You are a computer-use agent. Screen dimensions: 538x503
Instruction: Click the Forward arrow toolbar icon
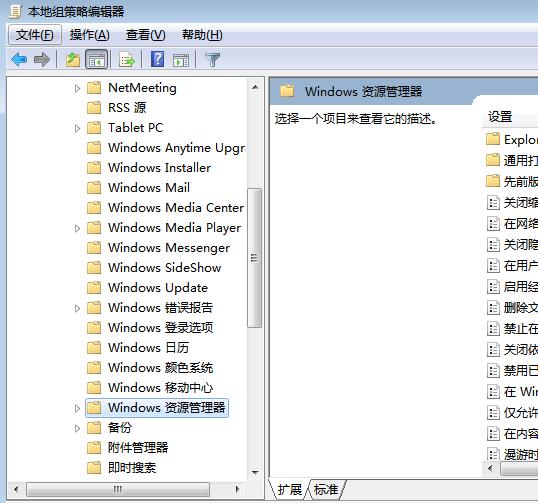coord(42,59)
